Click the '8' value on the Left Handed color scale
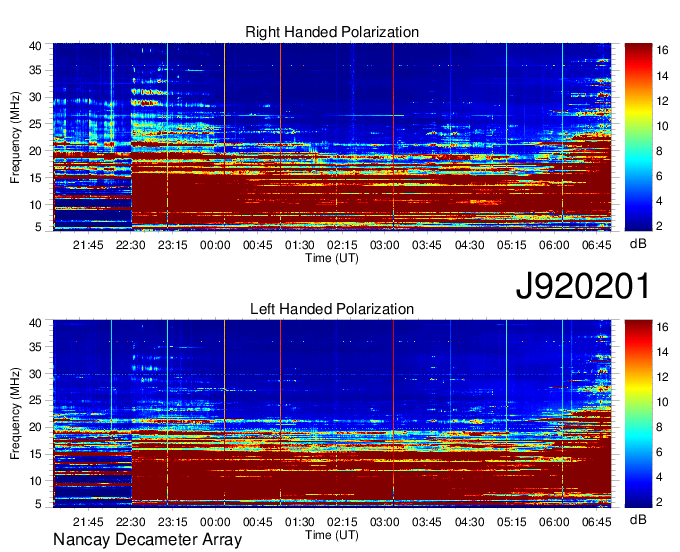Viewport: 680px width, 552px height. click(659, 427)
